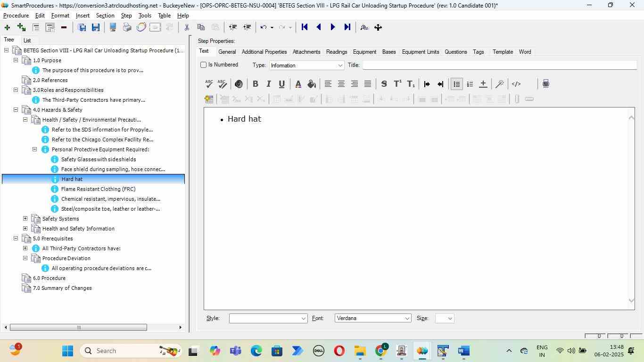Image resolution: width=644 pixels, height=362 pixels.
Task: Click the red minus Delete Step icon
Action: (64, 27)
